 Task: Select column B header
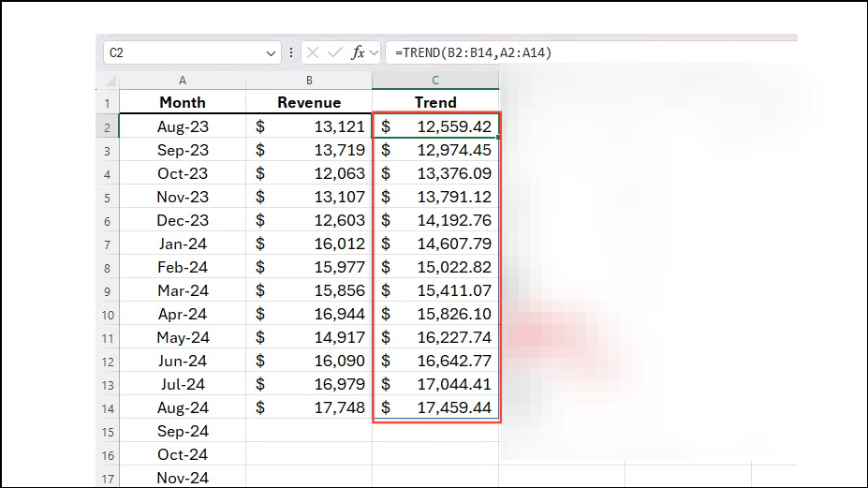[x=309, y=81]
